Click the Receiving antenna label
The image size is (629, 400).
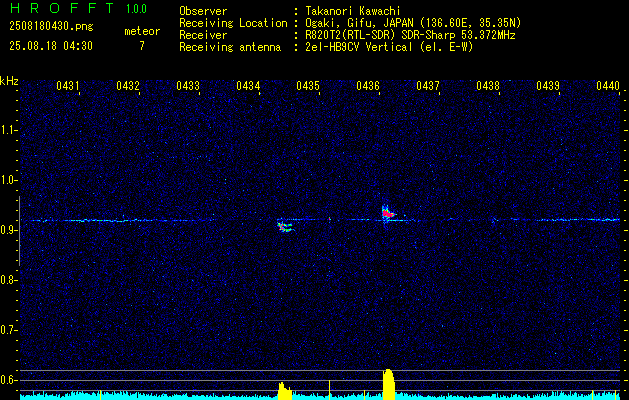230,47
